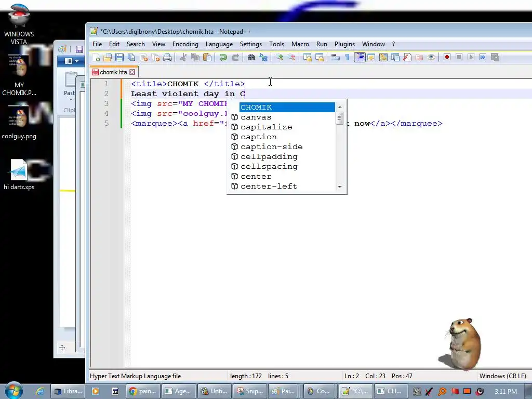
Task: Open hi dartz.xps desktop file
Action: [x=19, y=175]
